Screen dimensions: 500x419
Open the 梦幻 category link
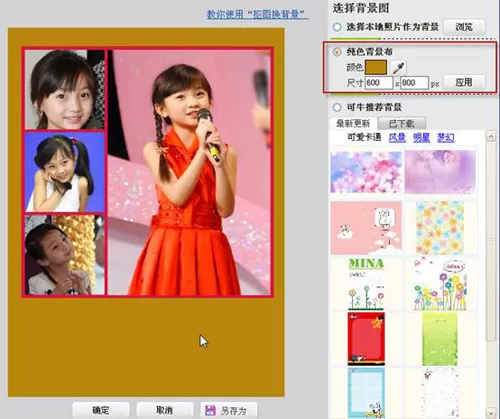point(446,137)
